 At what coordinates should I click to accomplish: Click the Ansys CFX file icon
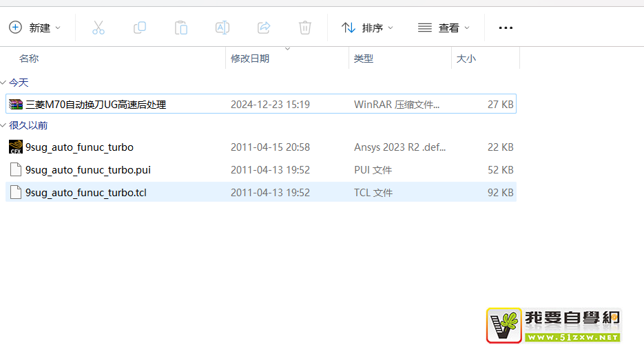[16, 147]
